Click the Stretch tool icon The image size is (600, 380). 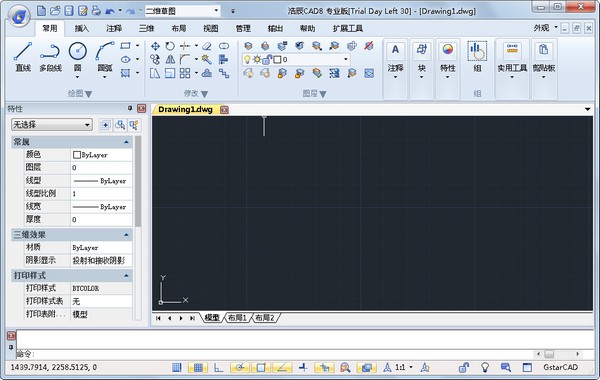click(155, 73)
